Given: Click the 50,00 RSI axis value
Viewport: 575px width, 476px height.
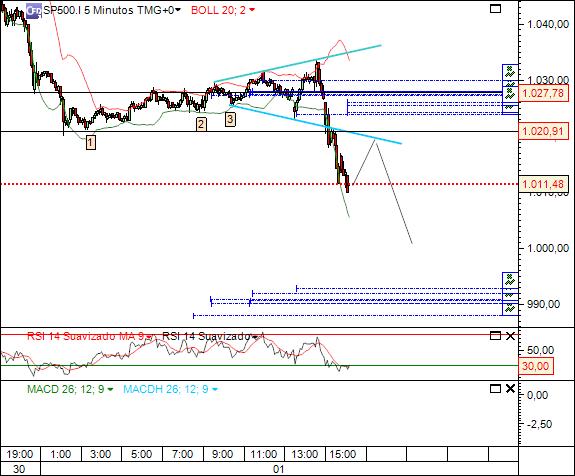Looking at the screenshot, I should [540, 350].
